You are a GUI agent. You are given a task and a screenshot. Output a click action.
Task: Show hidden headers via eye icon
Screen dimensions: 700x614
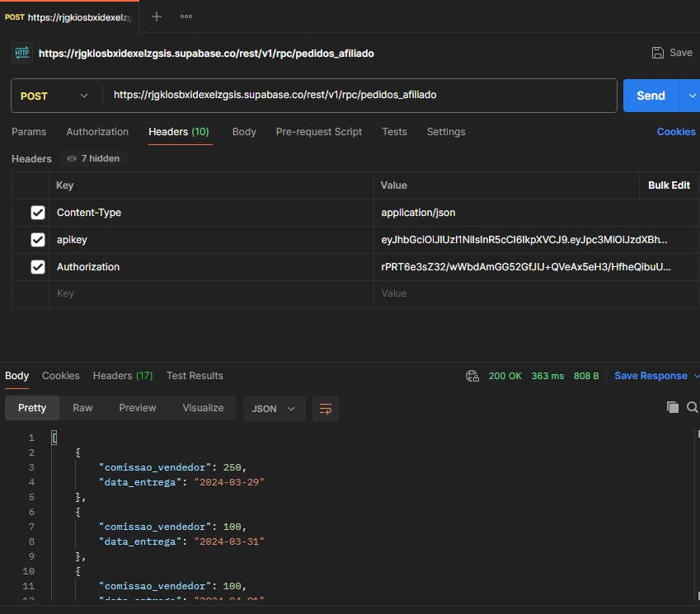click(72, 158)
